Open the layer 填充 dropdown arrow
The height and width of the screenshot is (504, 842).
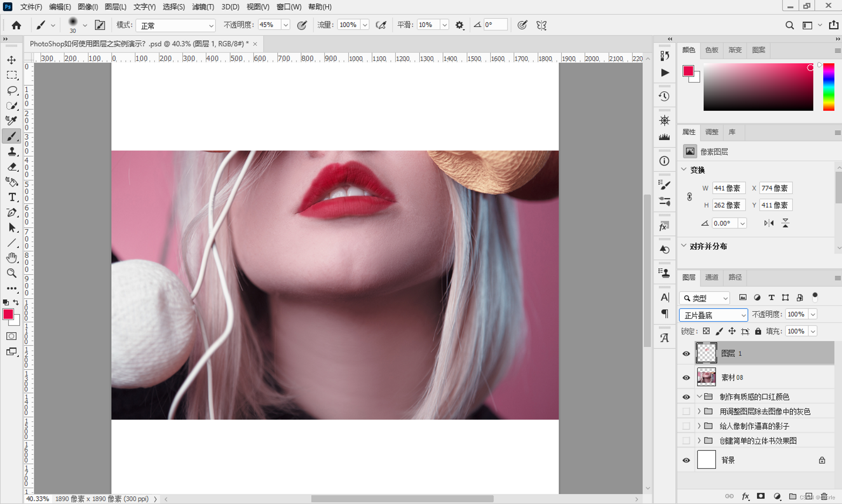(x=812, y=331)
